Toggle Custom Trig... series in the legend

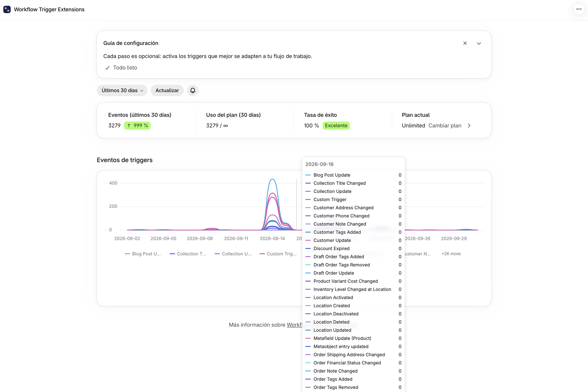[278, 254]
